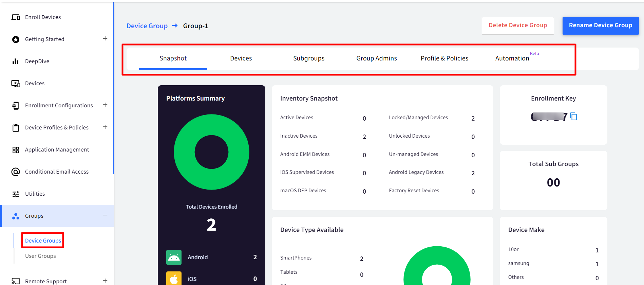The width and height of the screenshot is (644, 285).
Task: Switch to the Snapshot tab
Action: tap(173, 58)
